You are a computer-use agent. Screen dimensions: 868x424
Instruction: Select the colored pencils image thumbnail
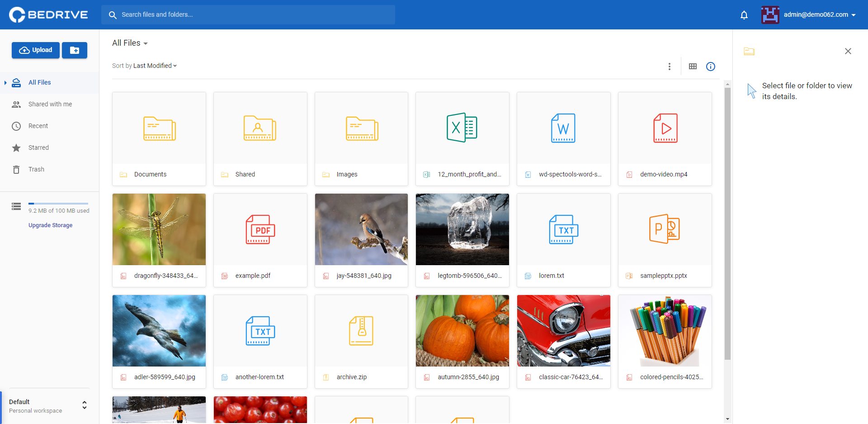click(x=665, y=331)
